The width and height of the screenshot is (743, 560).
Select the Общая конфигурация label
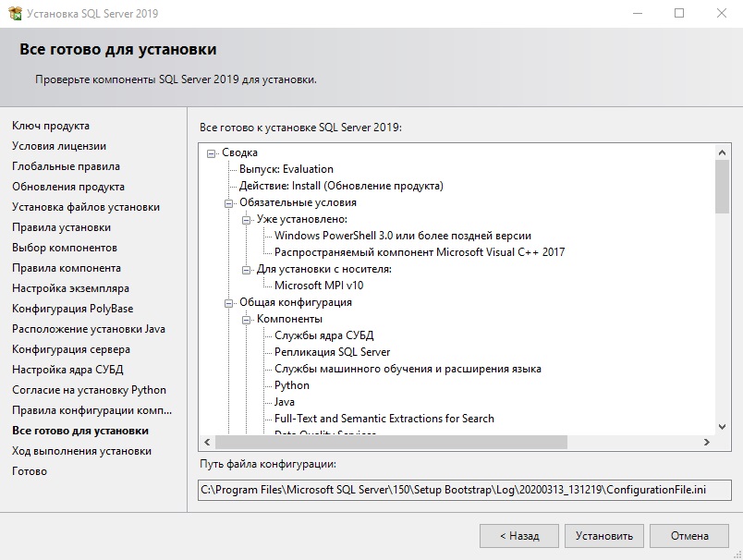pos(295,302)
